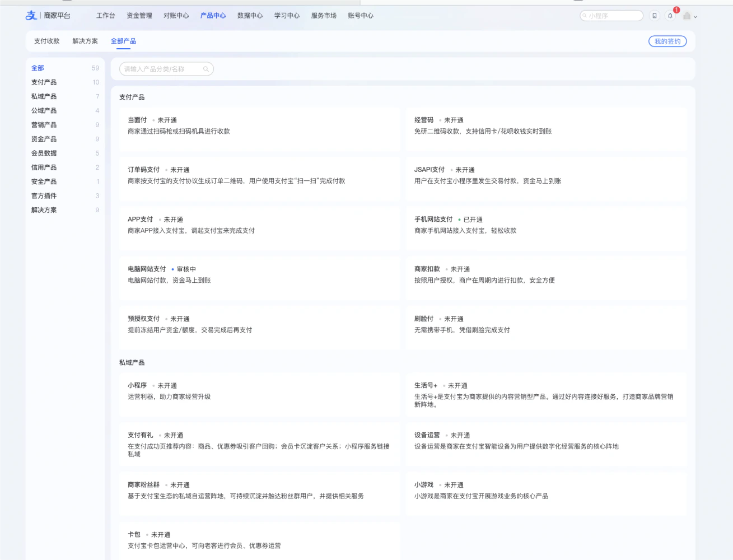Select the 全部产品 tab

(x=123, y=41)
